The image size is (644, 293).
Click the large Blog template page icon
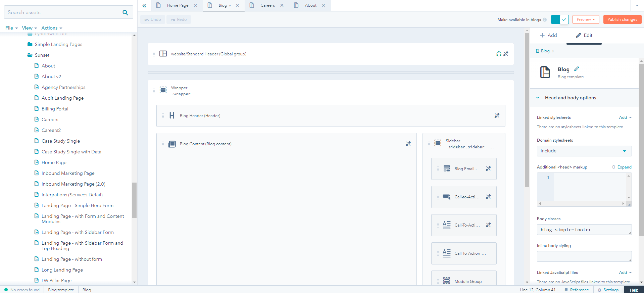pyautogui.click(x=545, y=72)
